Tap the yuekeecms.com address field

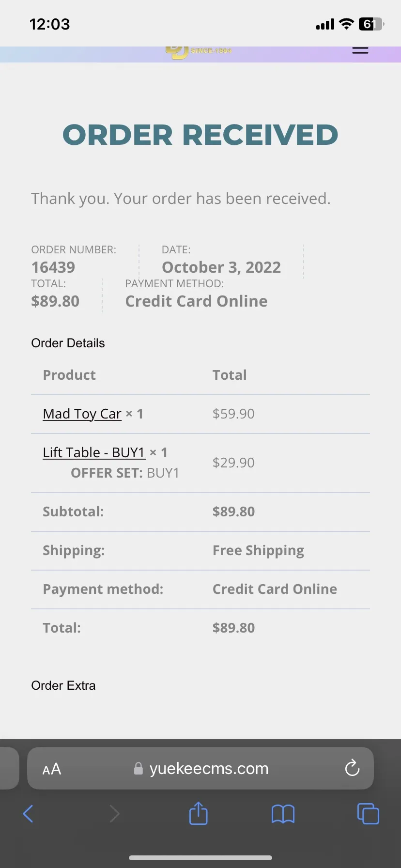tap(200, 768)
